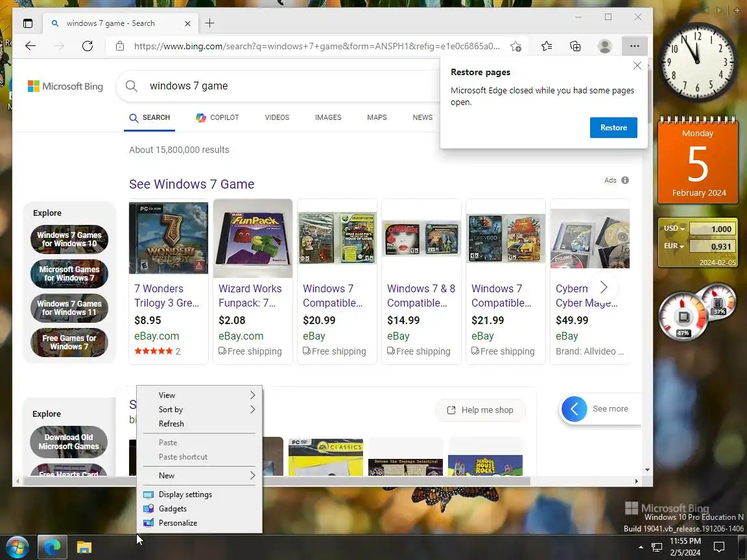The height and width of the screenshot is (560, 747).
Task: Click the analog clock gadget
Action: [x=697, y=62]
